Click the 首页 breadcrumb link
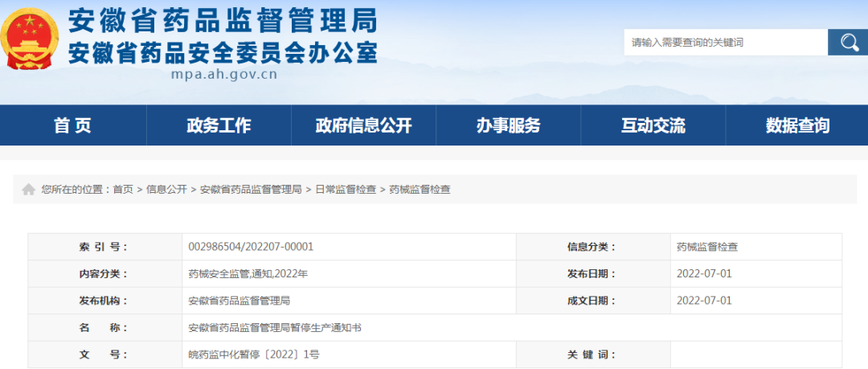The height and width of the screenshot is (369, 868). (123, 190)
